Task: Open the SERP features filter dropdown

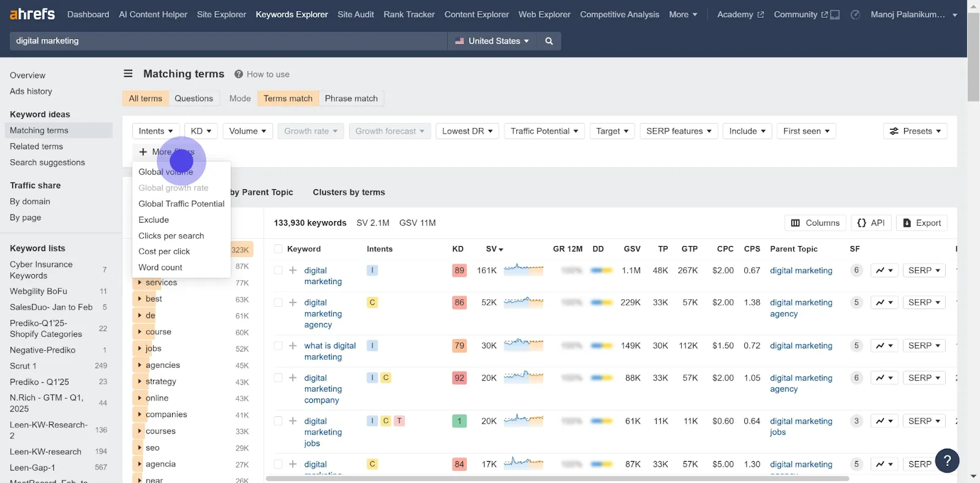Action: point(679,131)
